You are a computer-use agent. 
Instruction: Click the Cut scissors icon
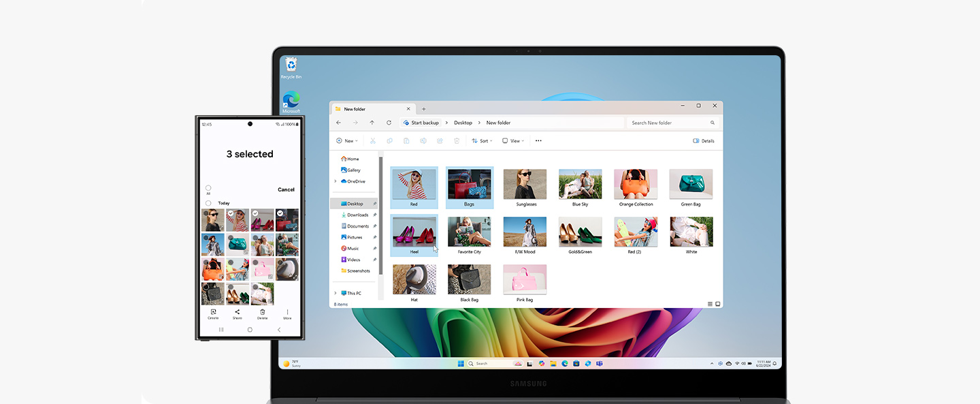coord(373,141)
